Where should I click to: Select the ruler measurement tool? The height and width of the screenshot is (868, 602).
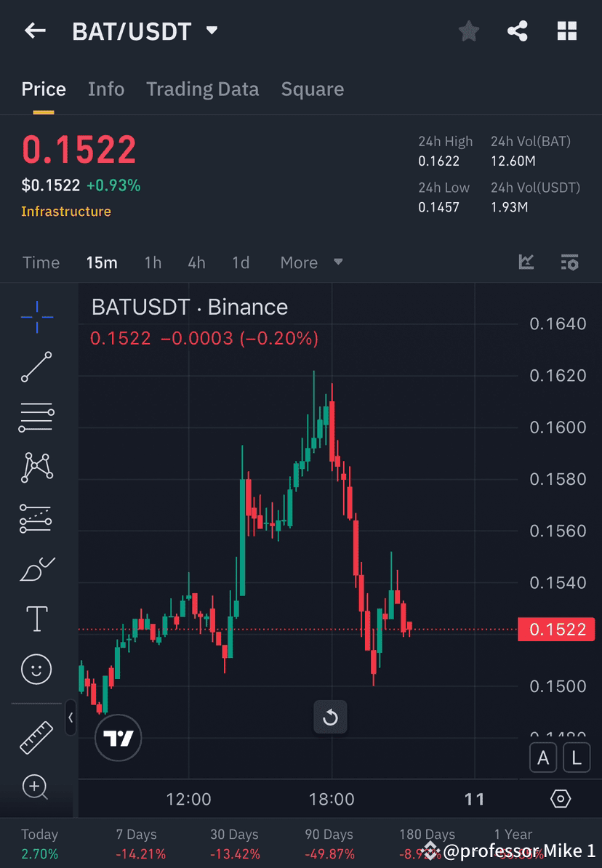[36, 736]
